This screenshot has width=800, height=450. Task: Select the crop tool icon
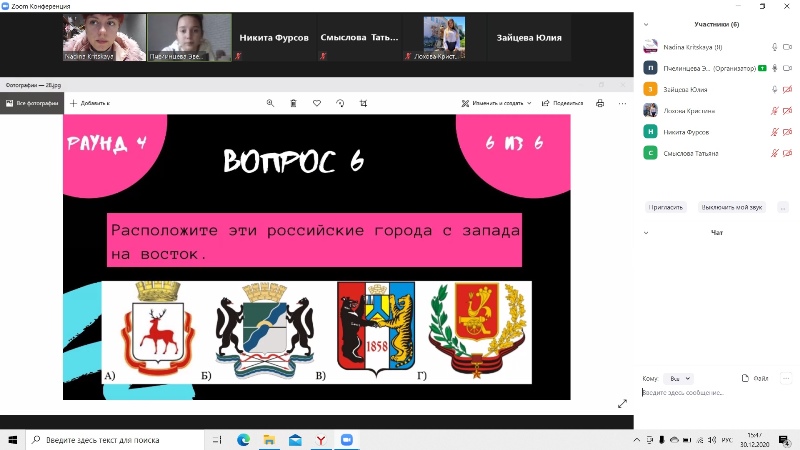pos(363,103)
